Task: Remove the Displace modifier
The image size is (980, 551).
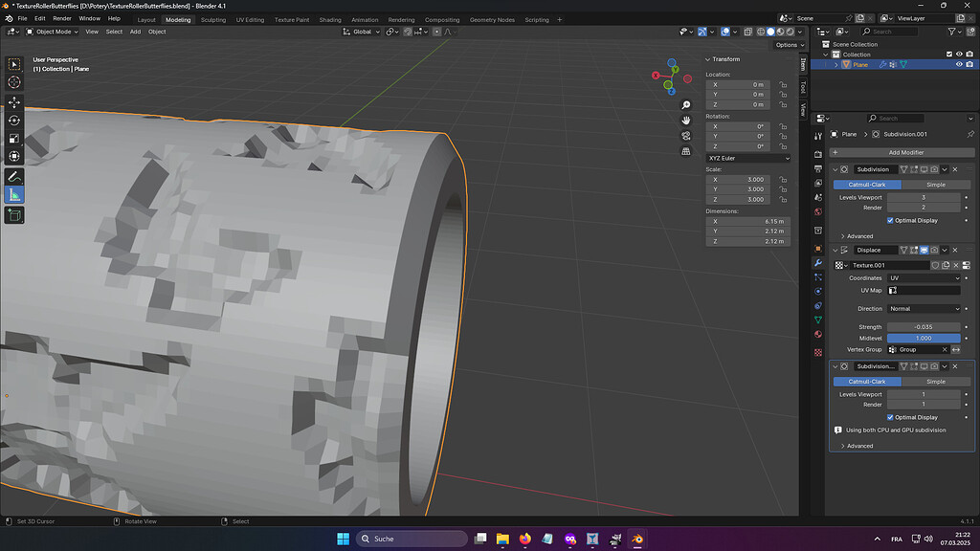Action: coord(955,250)
